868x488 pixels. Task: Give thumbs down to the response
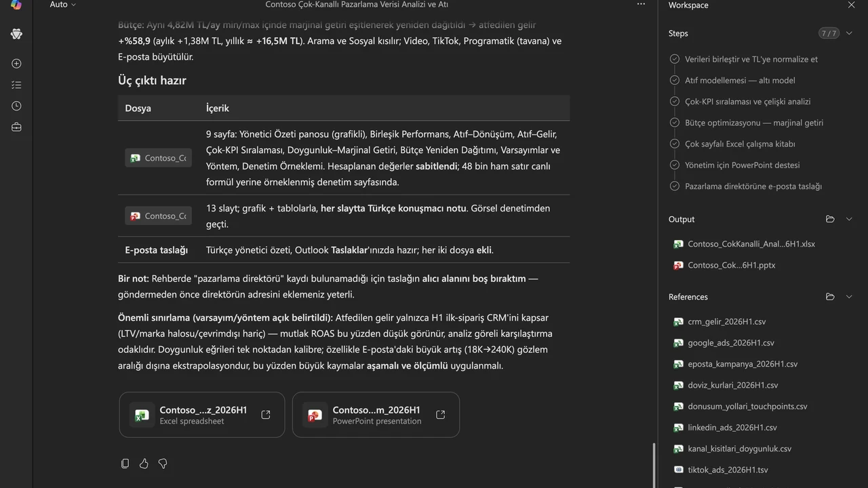coord(163,464)
